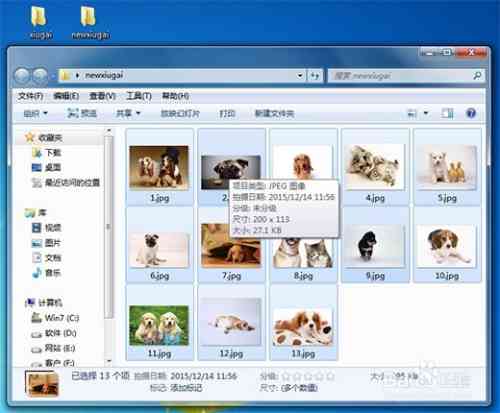Click the navigation pane scrollbar thumb

[x=108, y=227]
